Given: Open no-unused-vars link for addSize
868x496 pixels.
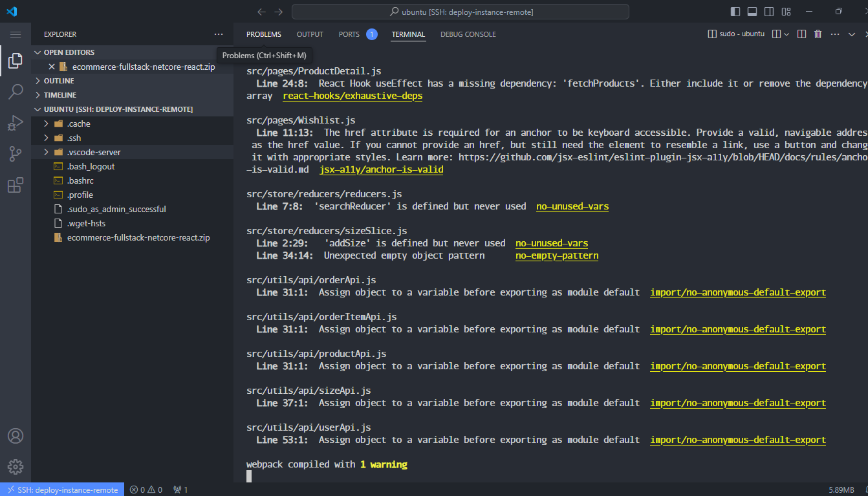Looking at the screenshot, I should [x=552, y=243].
